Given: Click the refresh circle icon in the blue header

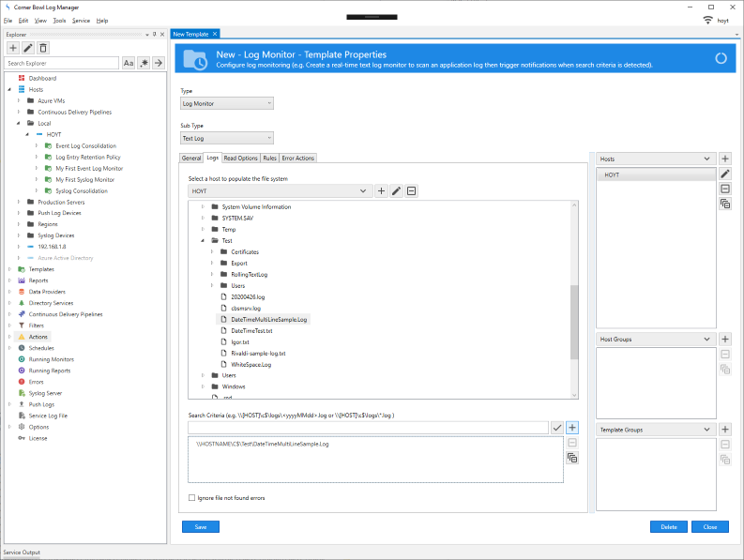Looking at the screenshot, I should pyautogui.click(x=721, y=58).
